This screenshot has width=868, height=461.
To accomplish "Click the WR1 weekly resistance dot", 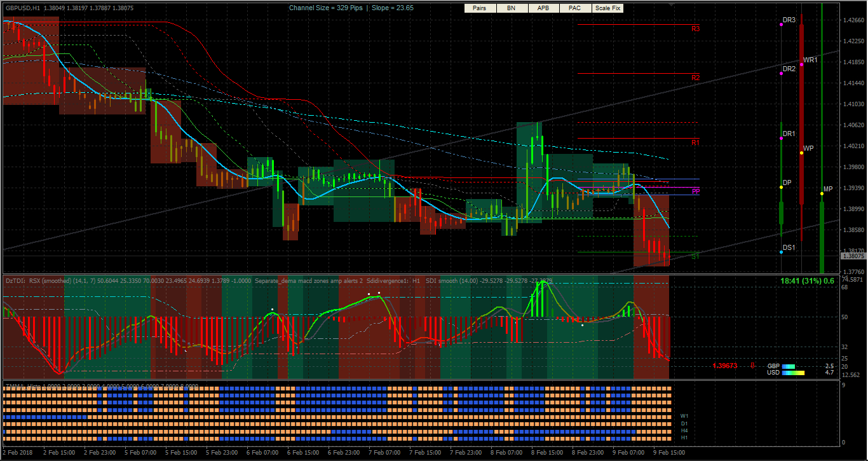I will point(802,64).
